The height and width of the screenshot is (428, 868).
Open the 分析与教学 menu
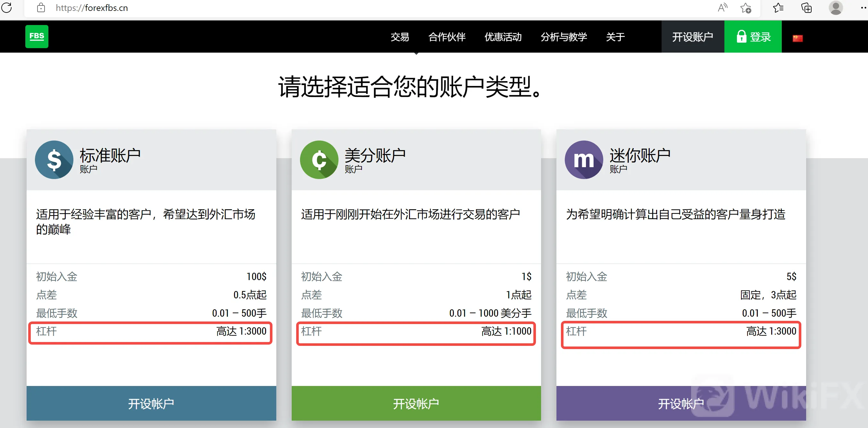(564, 37)
